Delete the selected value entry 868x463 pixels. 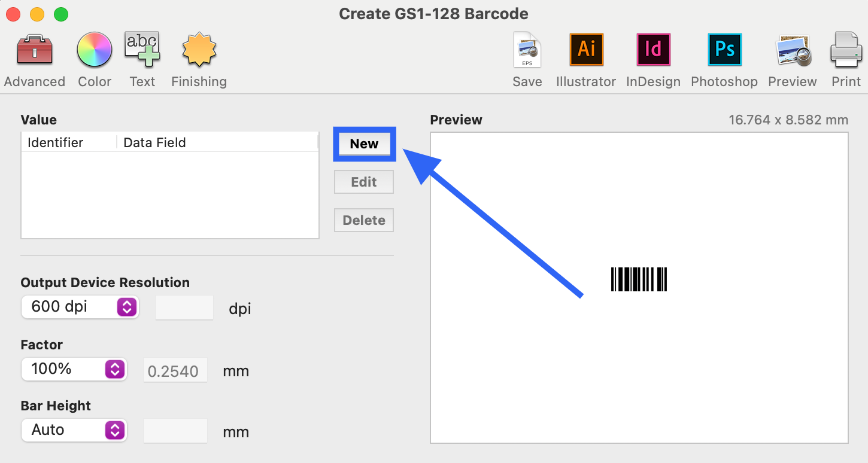[363, 220]
